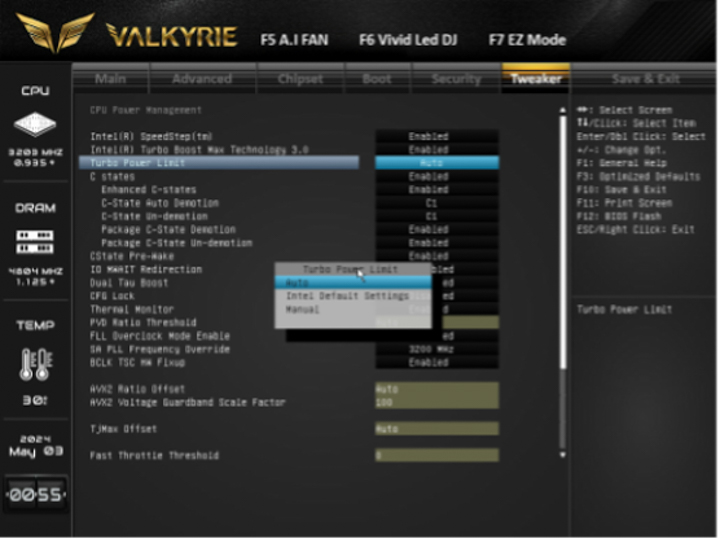Click the thermometer TEMP icon

(x=36, y=364)
